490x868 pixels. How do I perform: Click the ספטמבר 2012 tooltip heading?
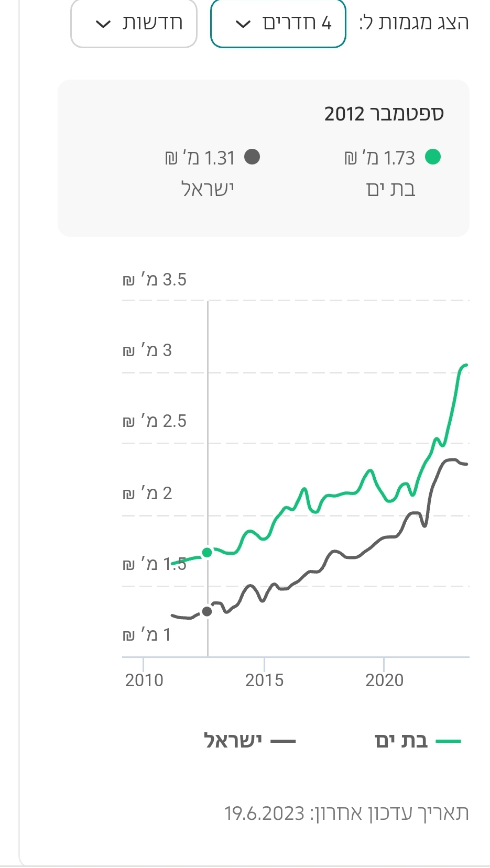tap(384, 114)
